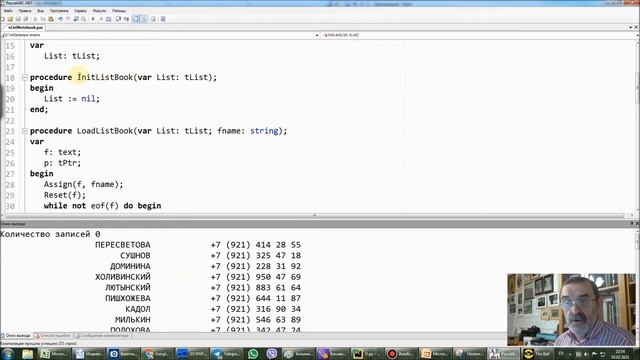
Task: Open the Вид menu
Action: (40, 11)
